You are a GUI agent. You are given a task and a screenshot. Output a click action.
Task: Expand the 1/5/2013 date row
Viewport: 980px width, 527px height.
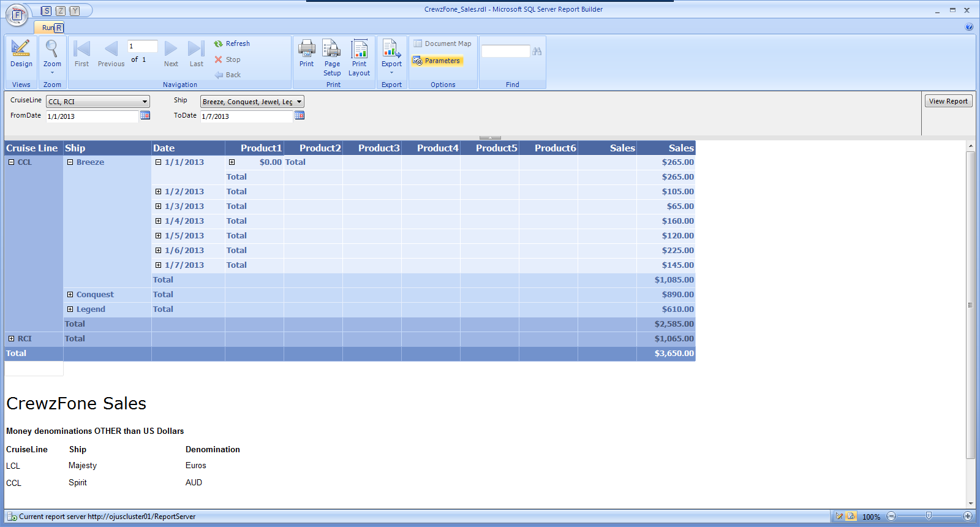[x=158, y=236]
